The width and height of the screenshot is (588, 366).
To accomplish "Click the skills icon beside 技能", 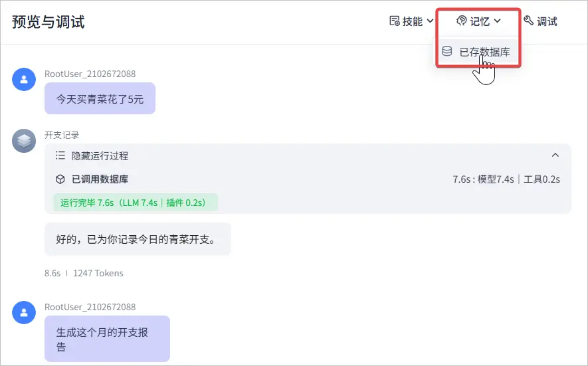I will 394,21.
